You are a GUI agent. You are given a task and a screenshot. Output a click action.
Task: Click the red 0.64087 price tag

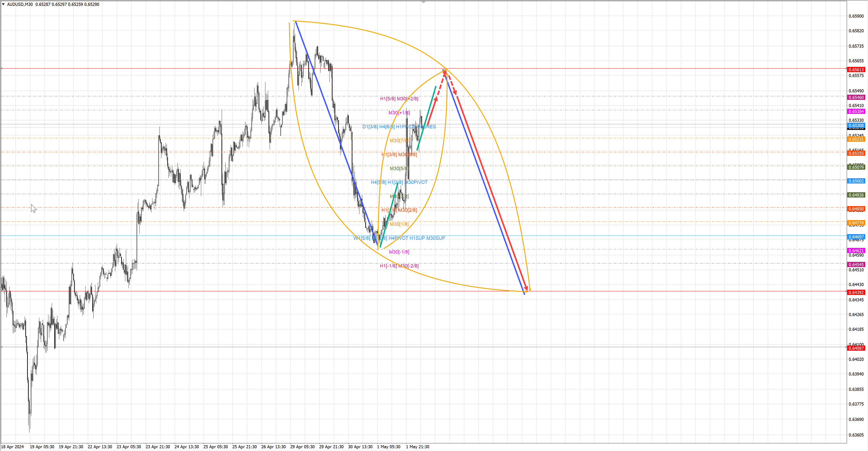(856, 348)
